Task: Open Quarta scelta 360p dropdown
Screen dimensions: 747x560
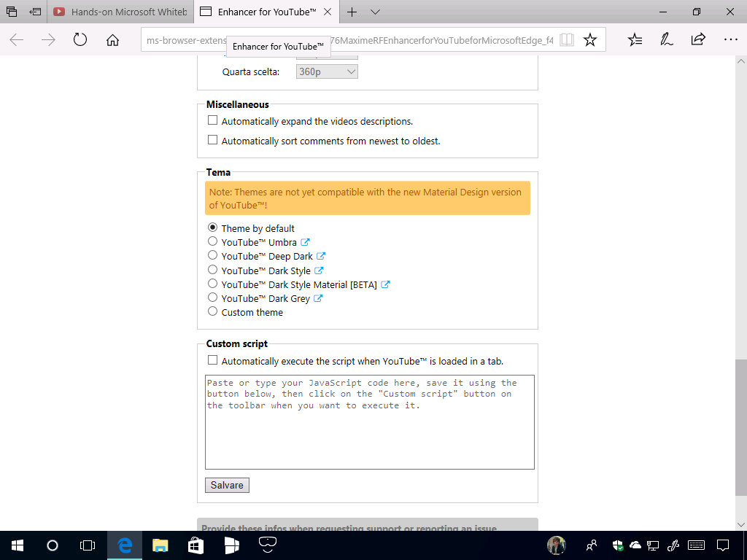Action: (327, 71)
